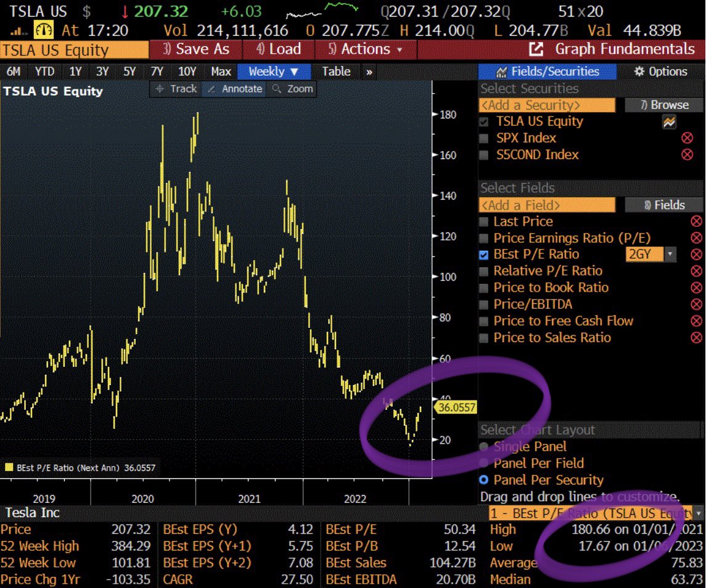Click the Add a Security input
This screenshot has width=706, height=588.
(x=547, y=105)
